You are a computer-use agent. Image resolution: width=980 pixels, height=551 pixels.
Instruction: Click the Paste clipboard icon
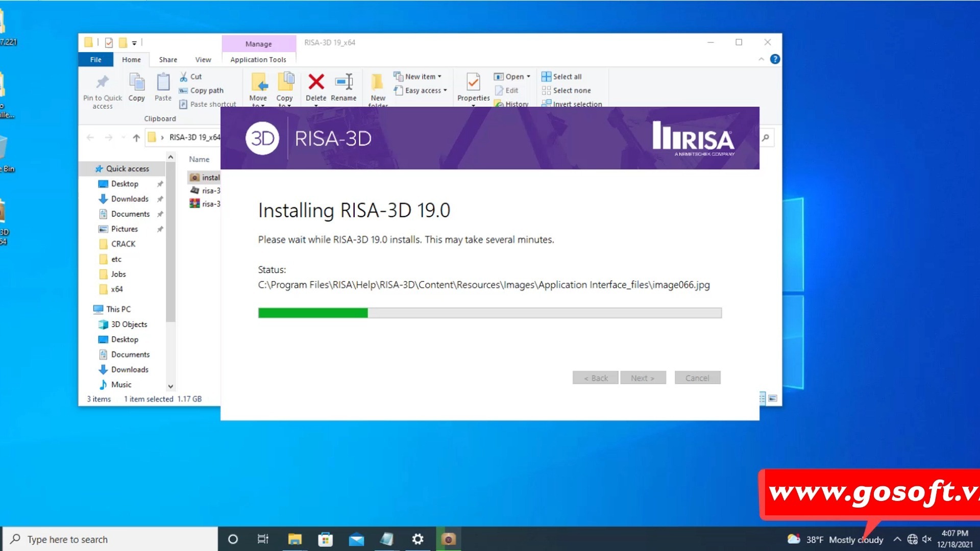(x=163, y=82)
